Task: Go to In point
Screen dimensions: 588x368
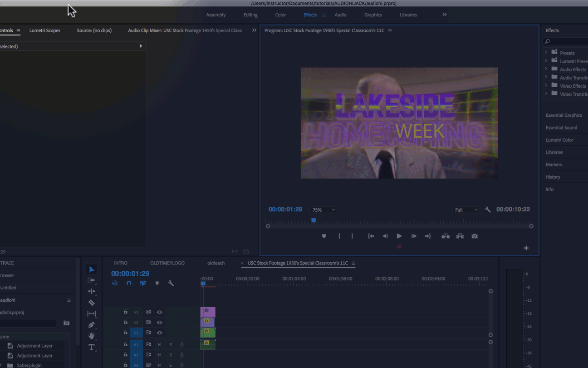Action: (371, 236)
